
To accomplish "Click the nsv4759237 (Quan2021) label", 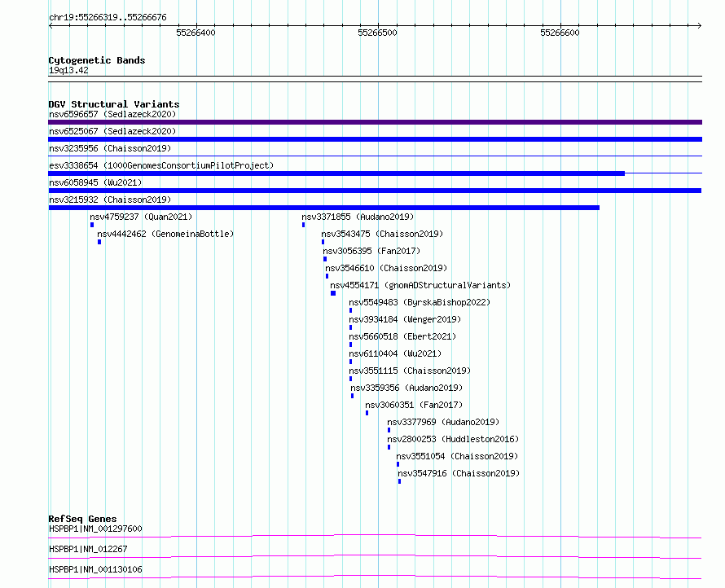I will [x=141, y=217].
